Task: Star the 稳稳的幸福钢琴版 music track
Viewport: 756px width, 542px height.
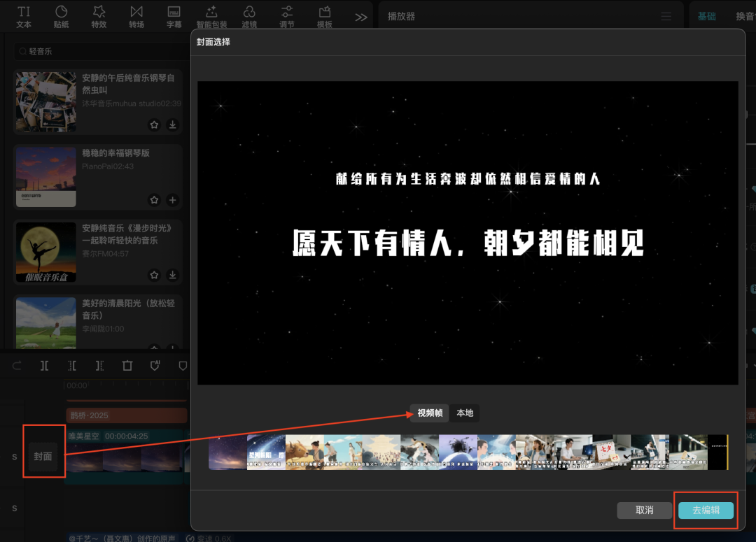Action: 154,200
